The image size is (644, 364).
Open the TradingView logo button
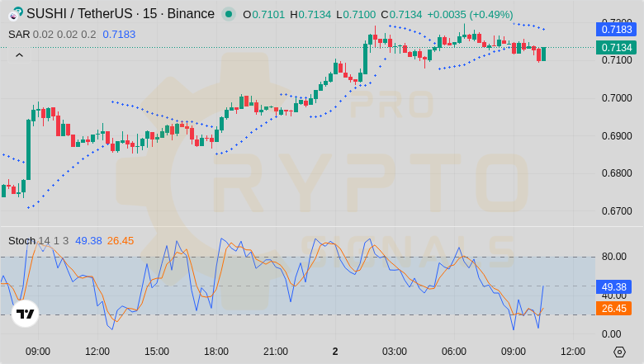25,314
